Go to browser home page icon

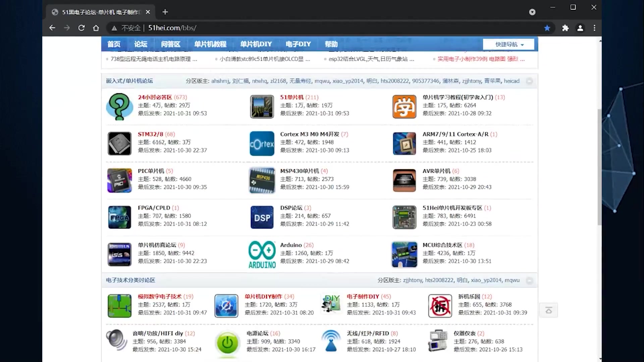point(96,28)
